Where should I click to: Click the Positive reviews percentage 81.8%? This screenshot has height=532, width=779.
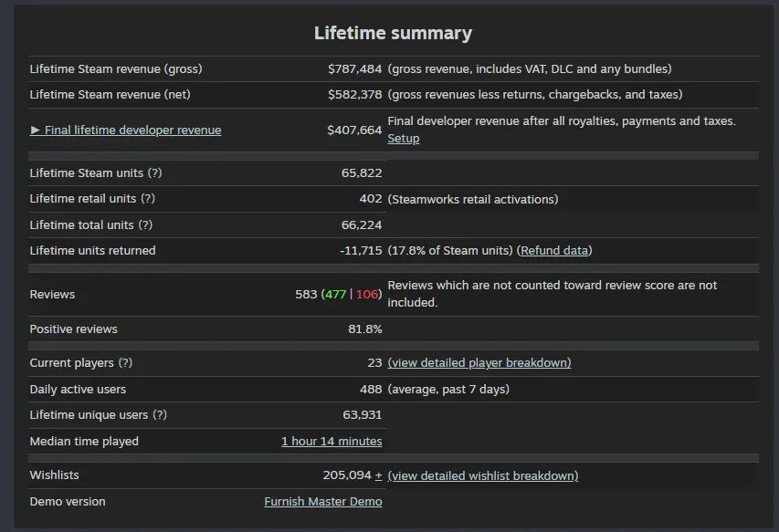(364, 329)
